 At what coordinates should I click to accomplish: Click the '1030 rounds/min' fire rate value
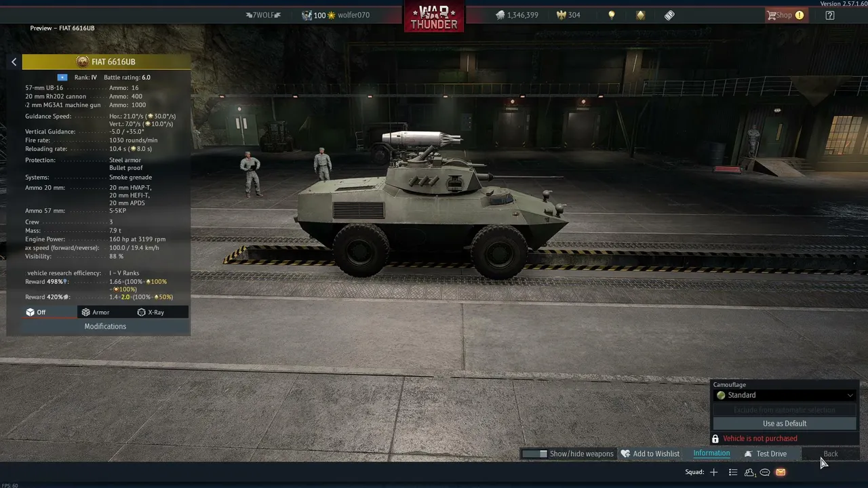tap(134, 140)
